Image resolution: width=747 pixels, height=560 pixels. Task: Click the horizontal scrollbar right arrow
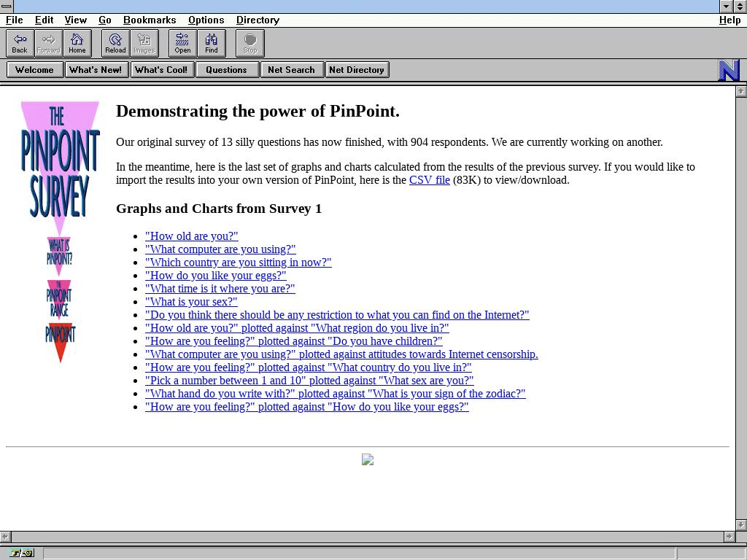(x=729, y=537)
